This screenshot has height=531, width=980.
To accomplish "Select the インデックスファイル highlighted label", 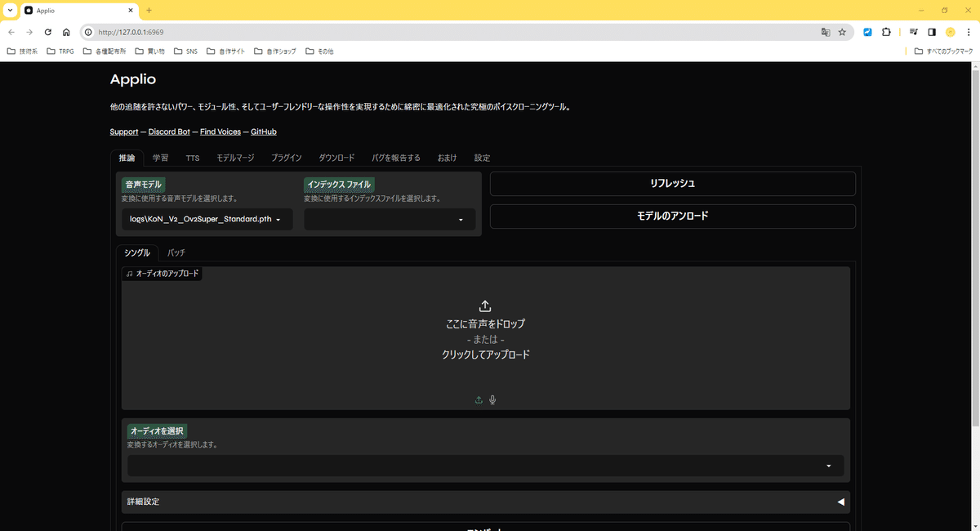I will click(x=338, y=185).
